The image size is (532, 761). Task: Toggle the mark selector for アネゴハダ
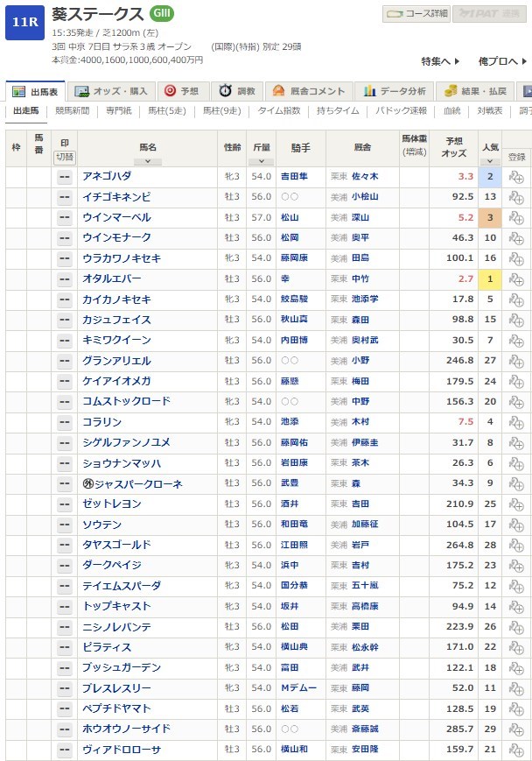point(64,177)
